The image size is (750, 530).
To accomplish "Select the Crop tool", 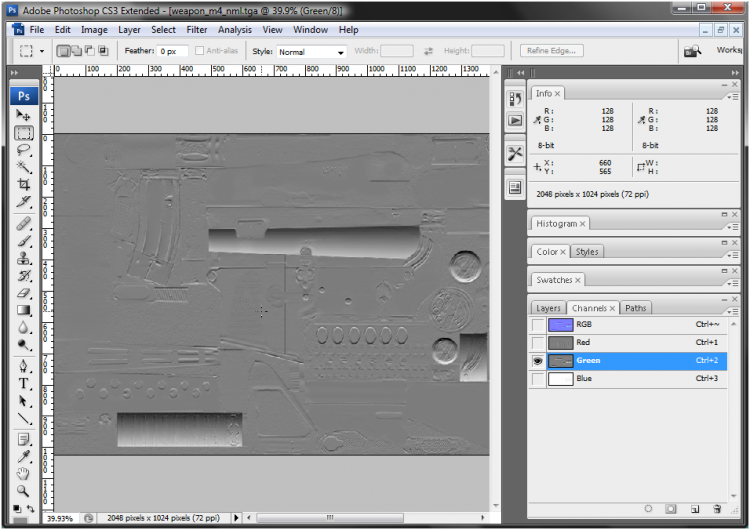I will [x=23, y=185].
